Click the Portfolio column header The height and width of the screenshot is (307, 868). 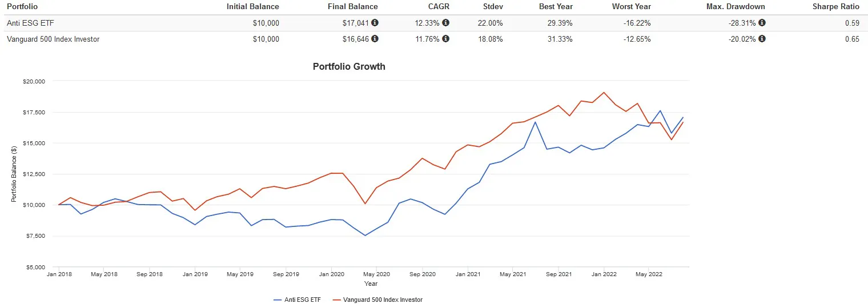[x=23, y=7]
